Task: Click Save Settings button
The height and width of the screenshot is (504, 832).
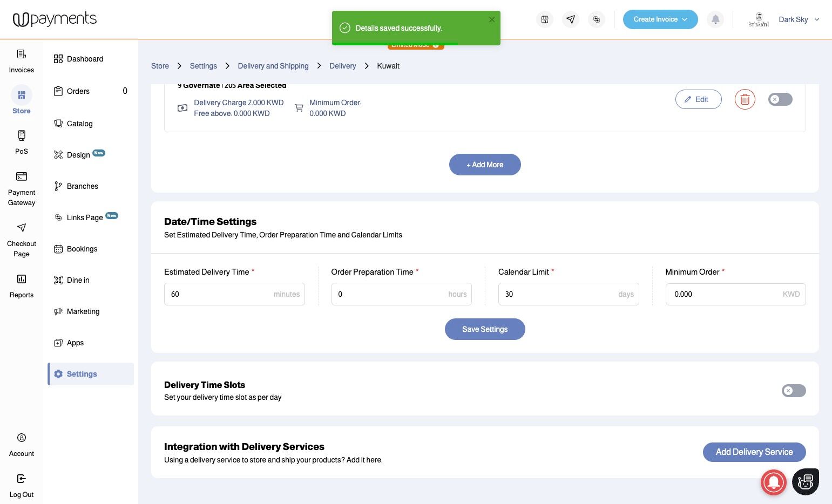Action: 485,329
